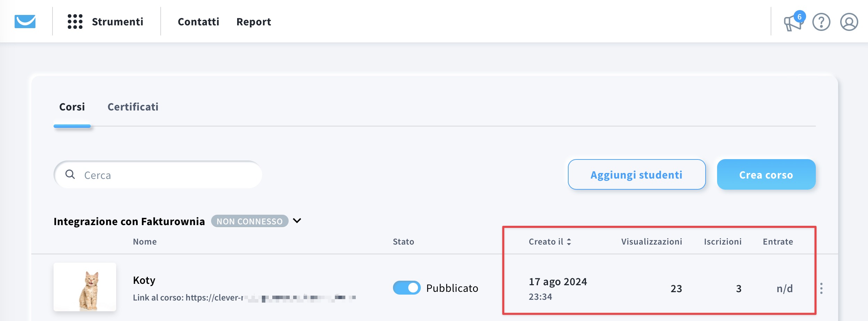Open the Report menu
Viewport: 868px width, 321px height.
coord(254,22)
